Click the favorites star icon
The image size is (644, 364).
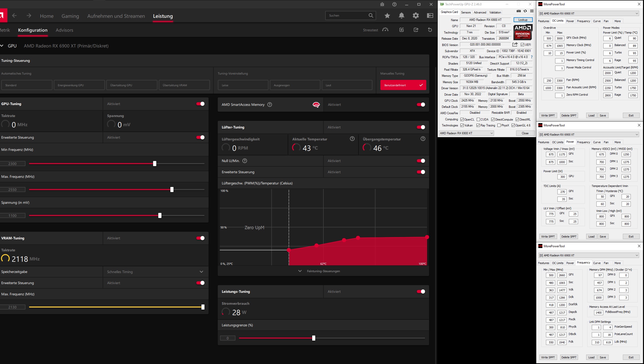[x=387, y=16]
